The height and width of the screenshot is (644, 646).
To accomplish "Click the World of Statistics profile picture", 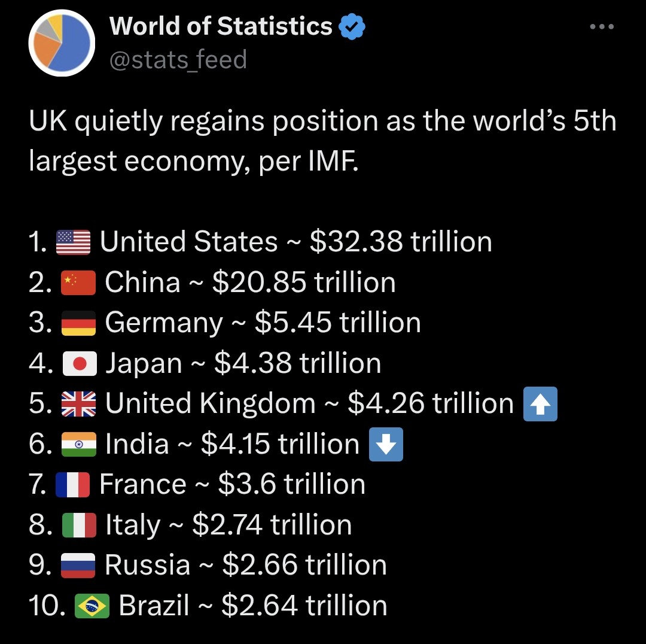I will 62,42.
